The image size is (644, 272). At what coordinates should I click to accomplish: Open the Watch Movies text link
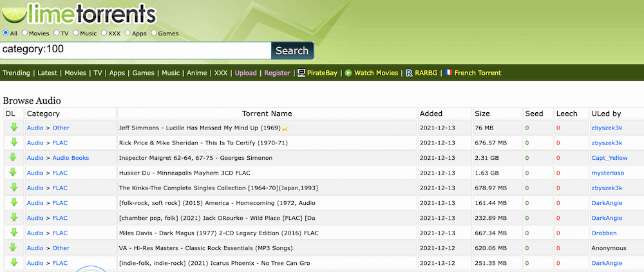[x=376, y=73]
